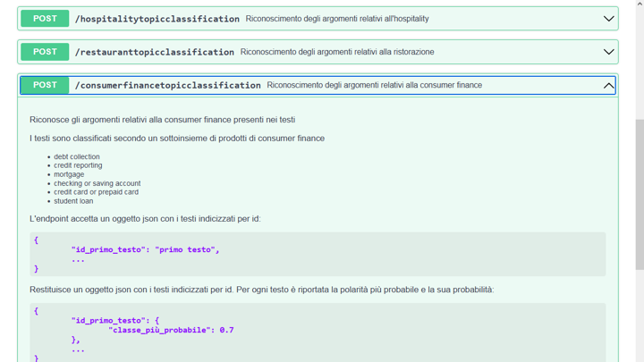
Task: Open the /consumerfinancetopicclassification path link
Action: tap(167, 86)
